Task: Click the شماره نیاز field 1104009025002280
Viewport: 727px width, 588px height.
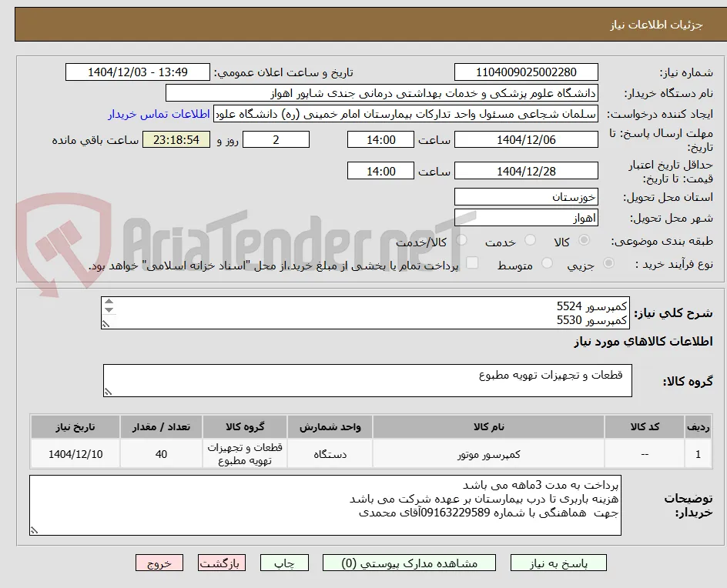Action: click(x=526, y=72)
